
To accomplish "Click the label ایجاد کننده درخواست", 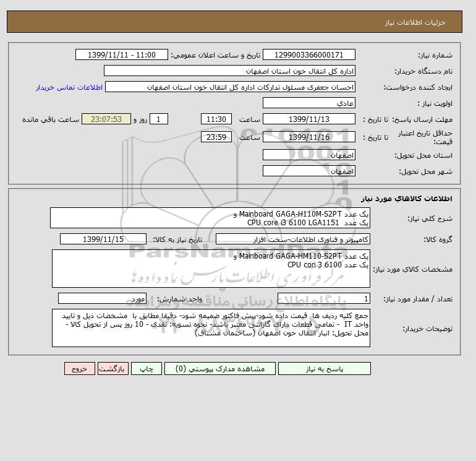I will coord(418,87).
